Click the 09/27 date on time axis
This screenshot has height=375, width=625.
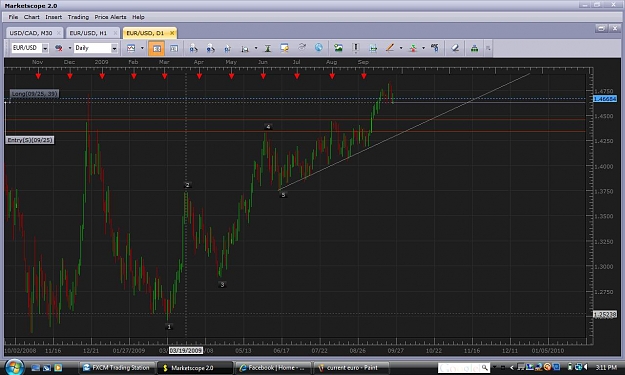(395, 351)
